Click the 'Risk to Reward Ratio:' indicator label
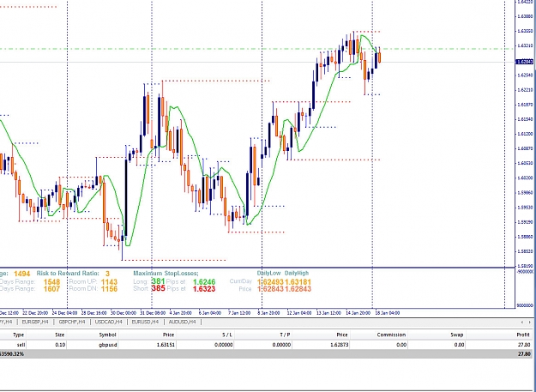The height and width of the screenshot is (392, 536). click(68, 274)
